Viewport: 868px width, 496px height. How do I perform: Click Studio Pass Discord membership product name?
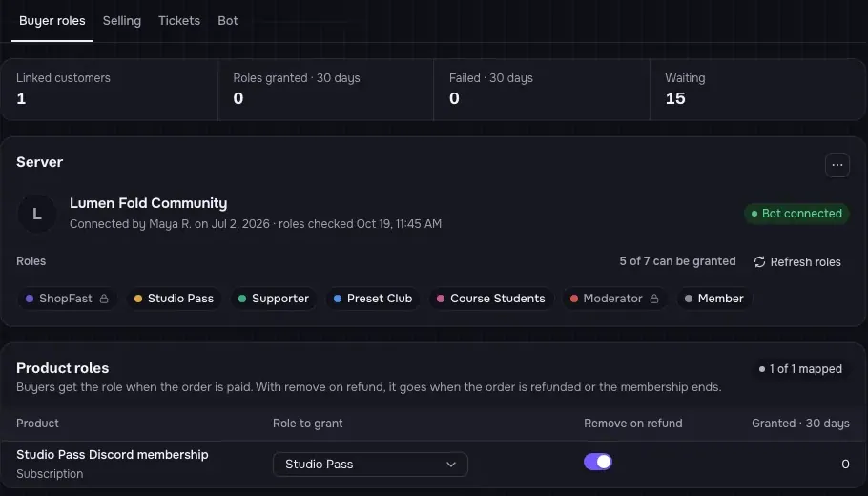click(x=113, y=454)
